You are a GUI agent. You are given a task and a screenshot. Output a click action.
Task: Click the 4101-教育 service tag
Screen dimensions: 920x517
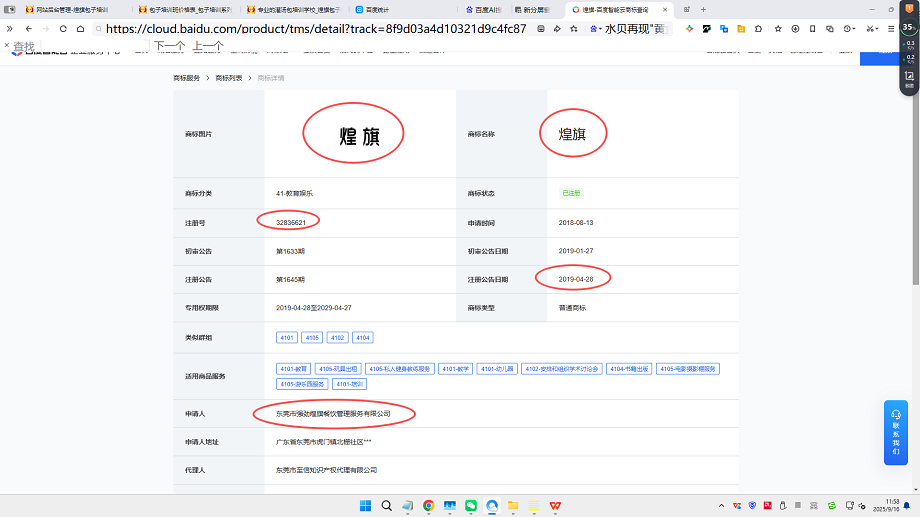click(x=294, y=369)
